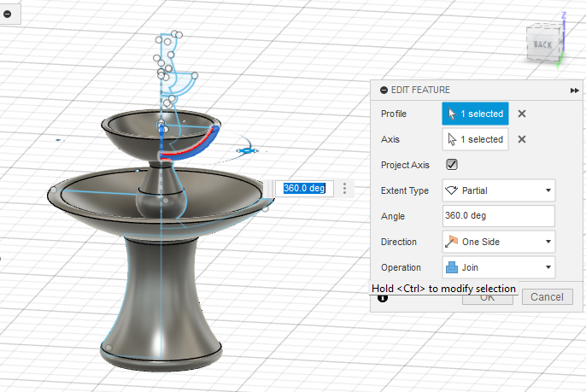Viewport: 586px width, 392px height.
Task: Click the revolve angle manipulator handle
Action: pos(247,150)
